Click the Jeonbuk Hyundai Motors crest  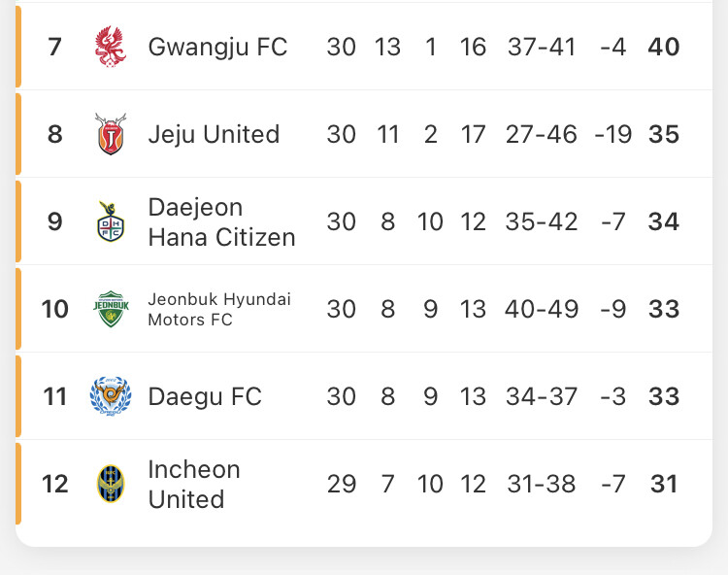[x=111, y=309]
